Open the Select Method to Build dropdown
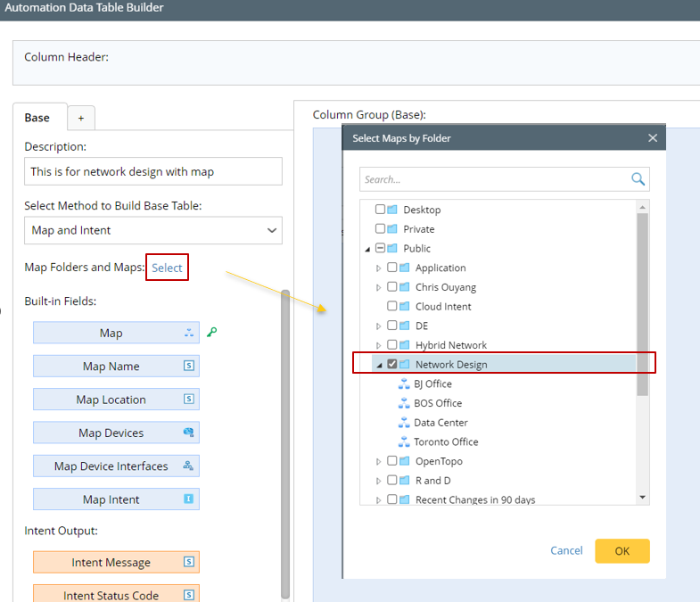The width and height of the screenshot is (700, 602). [153, 230]
